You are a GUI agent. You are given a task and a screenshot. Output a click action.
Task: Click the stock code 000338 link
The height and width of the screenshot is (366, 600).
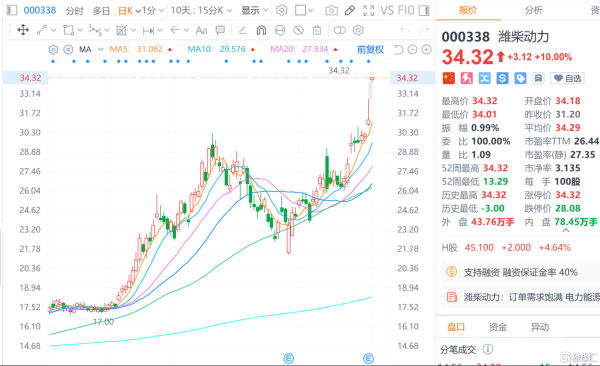point(40,10)
